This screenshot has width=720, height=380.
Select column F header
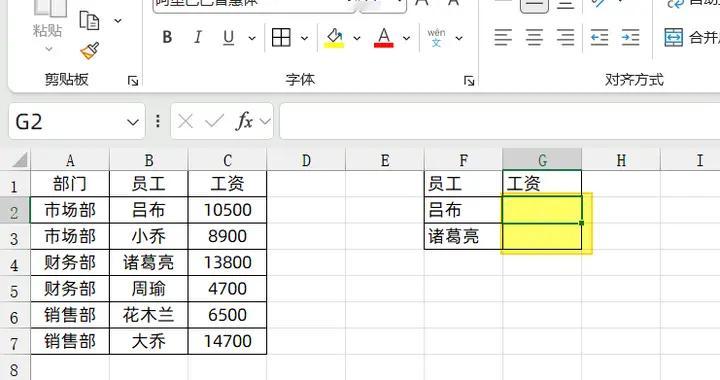click(x=463, y=160)
